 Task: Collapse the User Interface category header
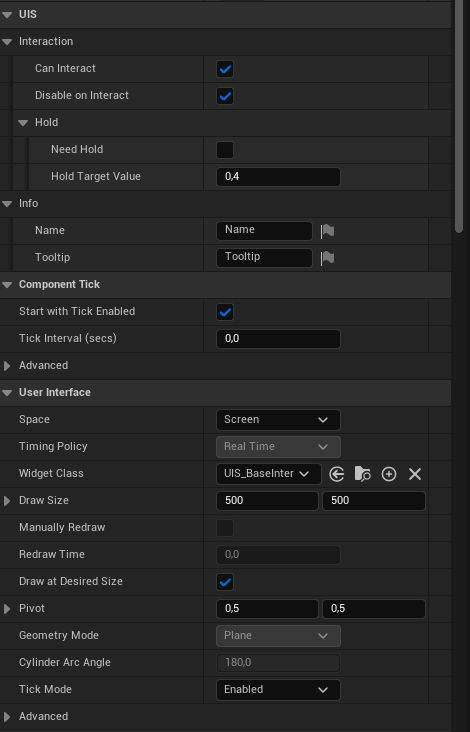pyautogui.click(x=7, y=393)
